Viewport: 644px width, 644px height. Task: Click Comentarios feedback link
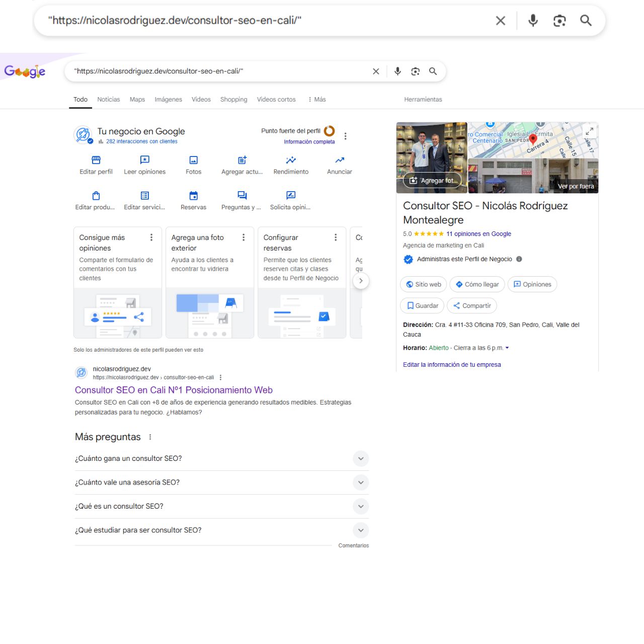[x=354, y=546]
